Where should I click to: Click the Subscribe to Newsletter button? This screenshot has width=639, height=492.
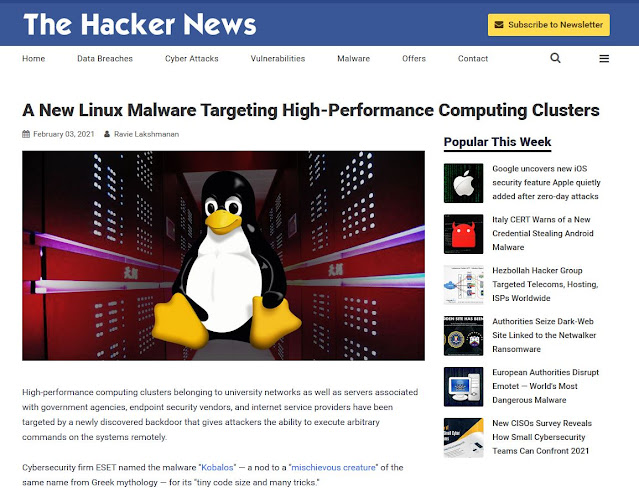click(x=549, y=25)
